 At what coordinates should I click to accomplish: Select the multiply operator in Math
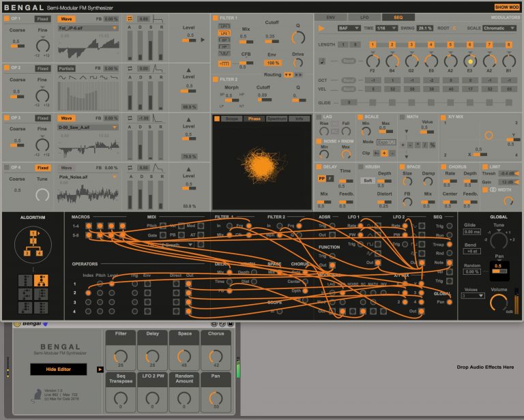pyautogui.click(x=418, y=145)
